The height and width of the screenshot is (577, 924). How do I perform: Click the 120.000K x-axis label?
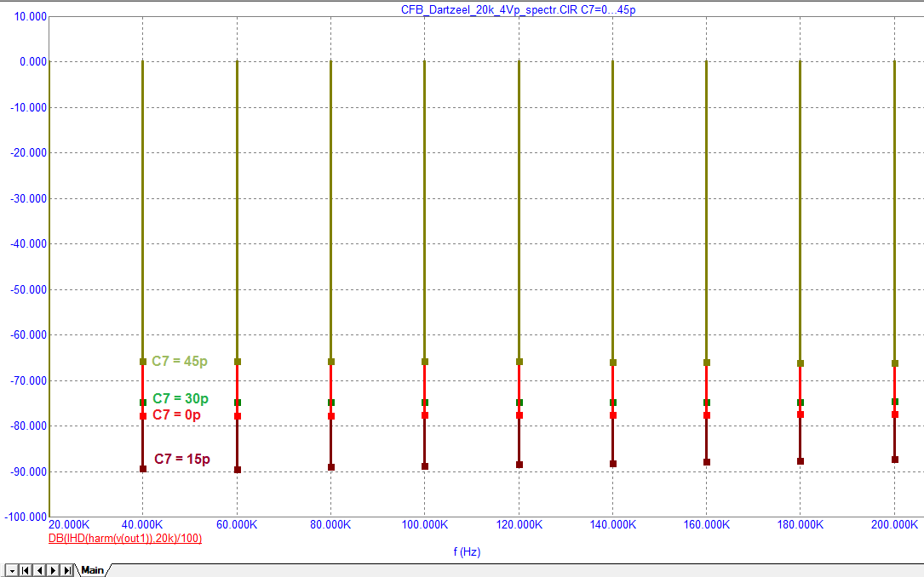519,524
